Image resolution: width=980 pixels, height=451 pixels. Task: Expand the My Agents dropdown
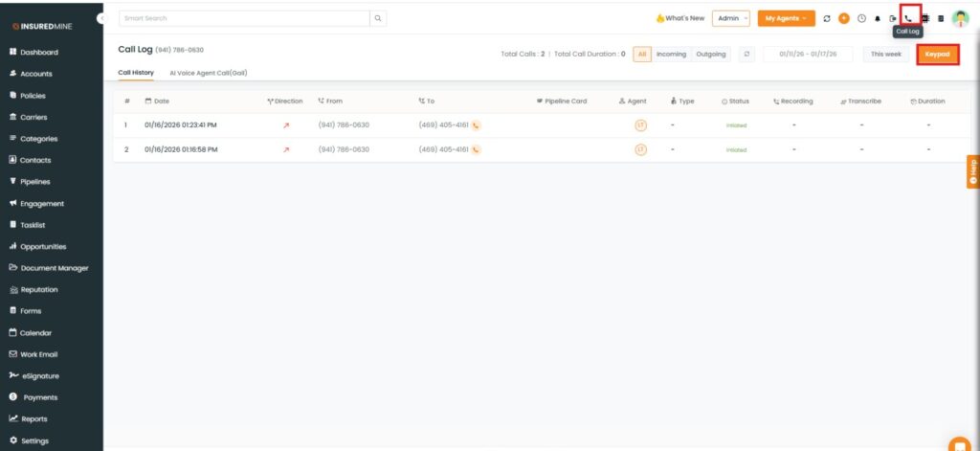pyautogui.click(x=786, y=18)
